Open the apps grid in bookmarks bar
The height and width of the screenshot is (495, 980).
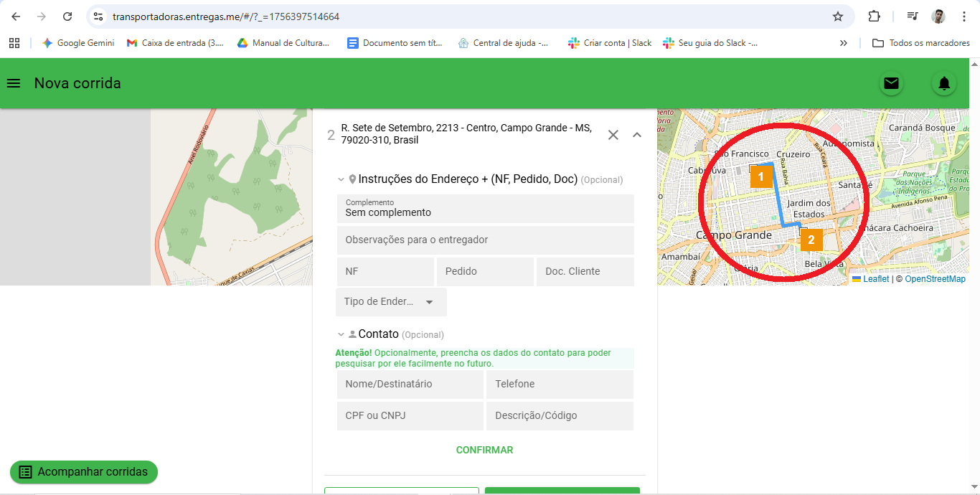(x=14, y=43)
